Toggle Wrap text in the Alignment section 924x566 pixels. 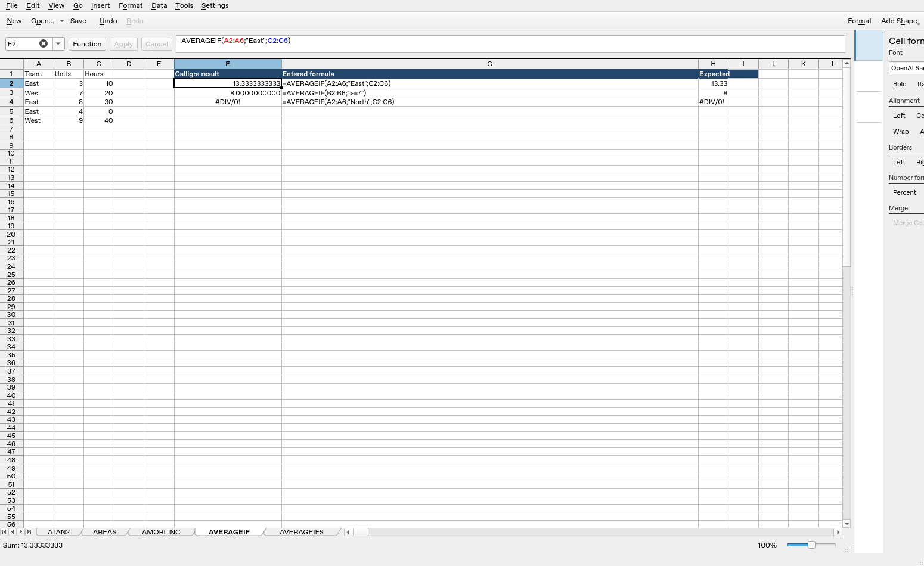click(x=901, y=132)
